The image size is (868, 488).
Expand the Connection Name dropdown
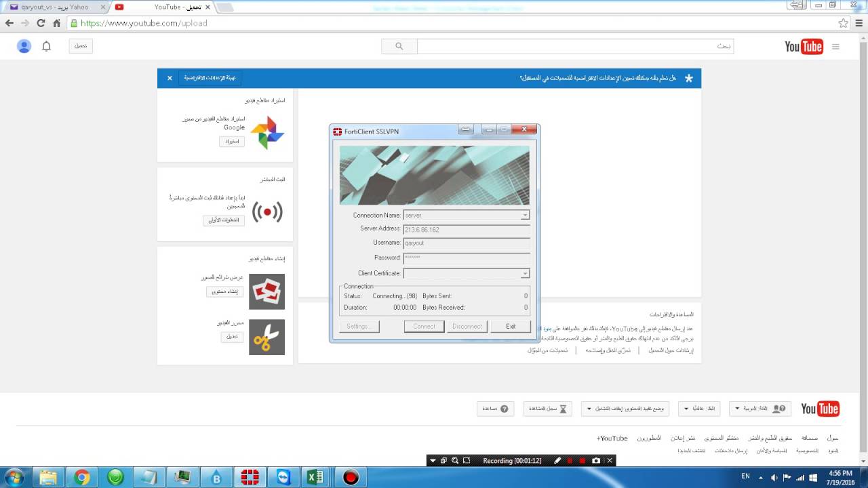point(525,216)
